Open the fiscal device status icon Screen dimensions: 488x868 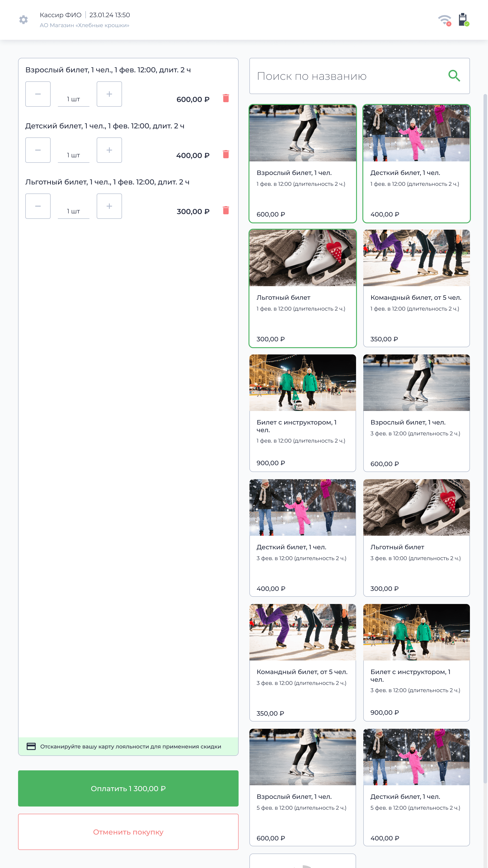point(464,19)
